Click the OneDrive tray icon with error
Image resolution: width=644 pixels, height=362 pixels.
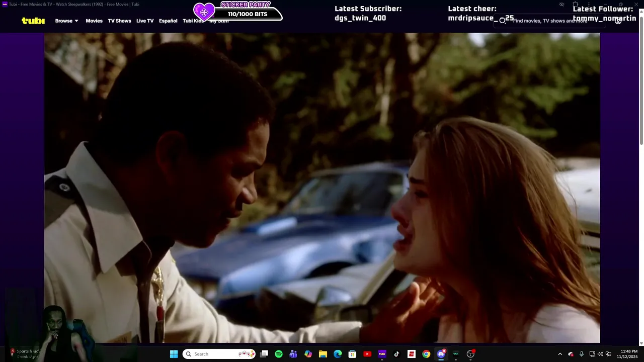(571, 354)
